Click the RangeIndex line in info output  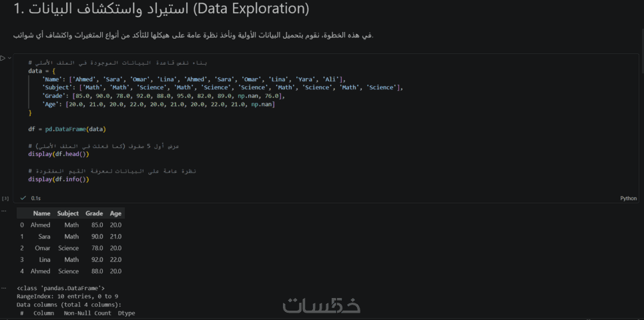click(x=67, y=296)
